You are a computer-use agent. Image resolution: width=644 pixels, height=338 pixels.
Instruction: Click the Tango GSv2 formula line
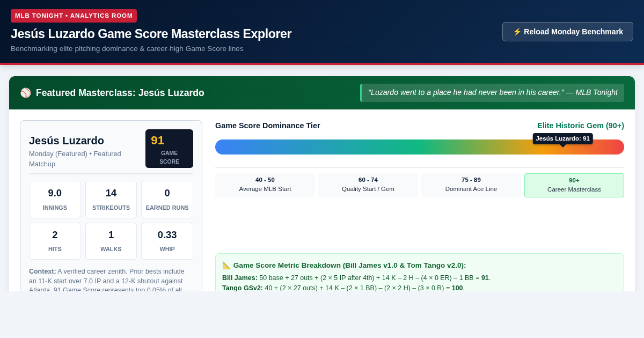[x=343, y=288]
